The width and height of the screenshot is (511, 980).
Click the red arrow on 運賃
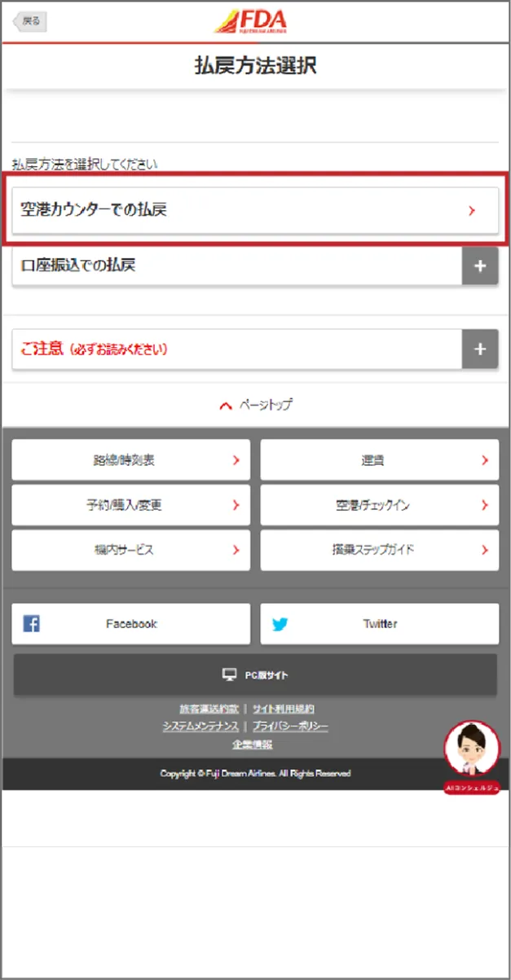485,460
